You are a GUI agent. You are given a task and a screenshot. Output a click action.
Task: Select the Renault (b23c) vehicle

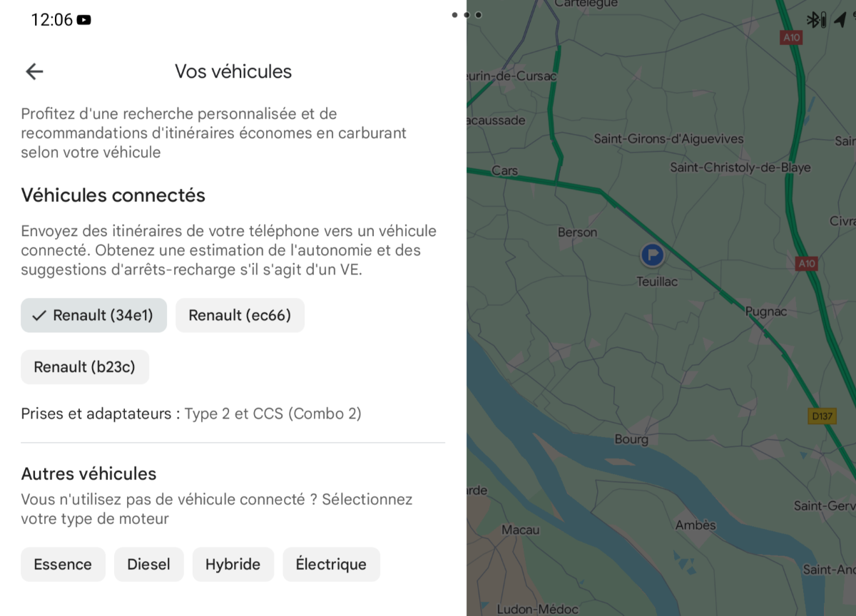[85, 367]
